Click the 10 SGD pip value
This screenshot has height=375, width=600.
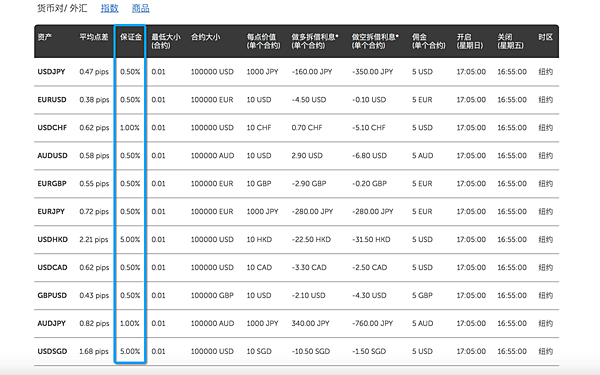(259, 351)
